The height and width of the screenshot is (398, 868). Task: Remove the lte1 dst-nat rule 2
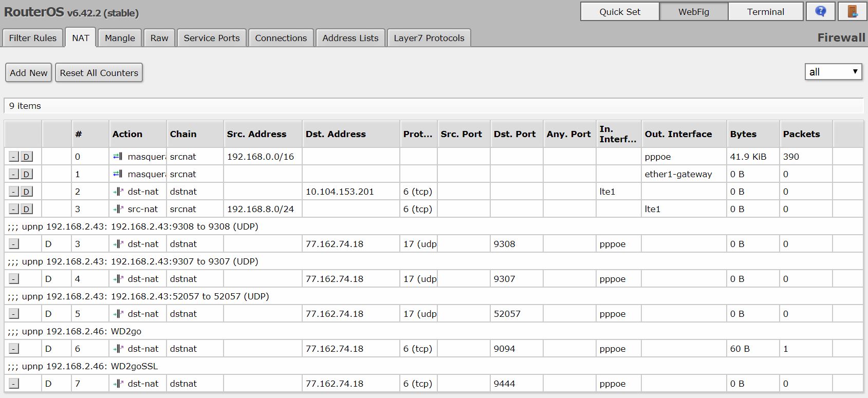point(14,192)
